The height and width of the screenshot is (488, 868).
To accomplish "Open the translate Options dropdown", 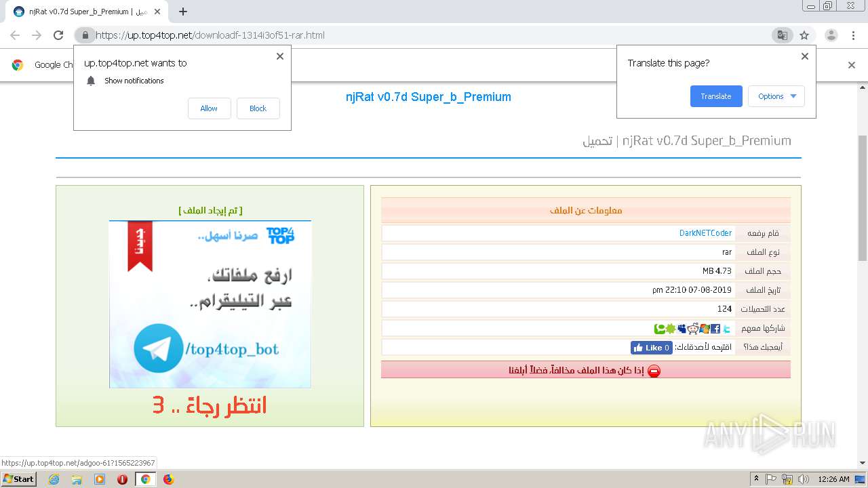I will [776, 96].
